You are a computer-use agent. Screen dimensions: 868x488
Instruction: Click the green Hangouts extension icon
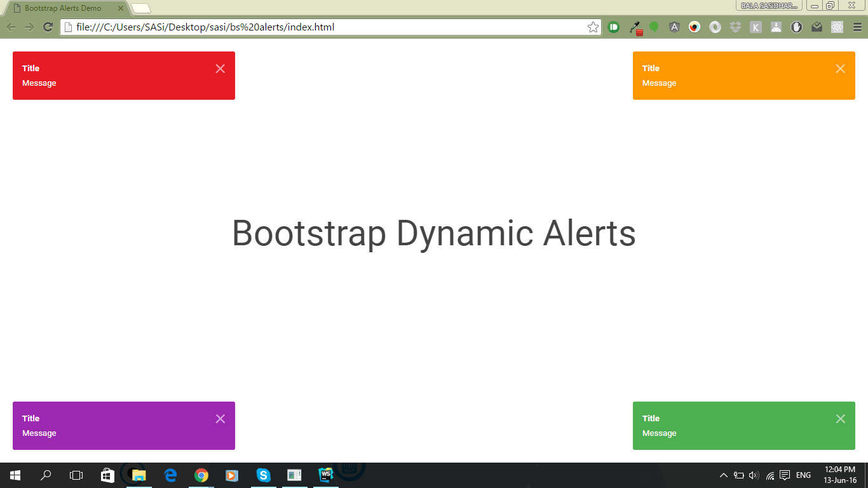[654, 27]
